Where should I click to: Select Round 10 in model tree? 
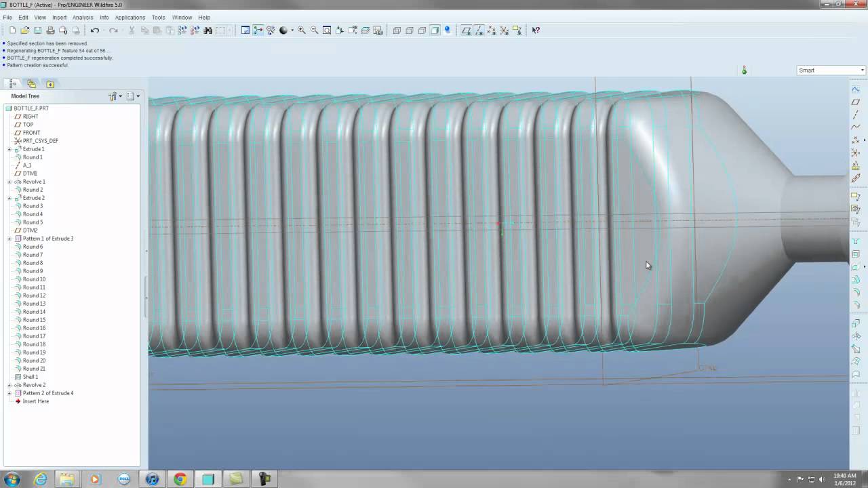point(34,279)
